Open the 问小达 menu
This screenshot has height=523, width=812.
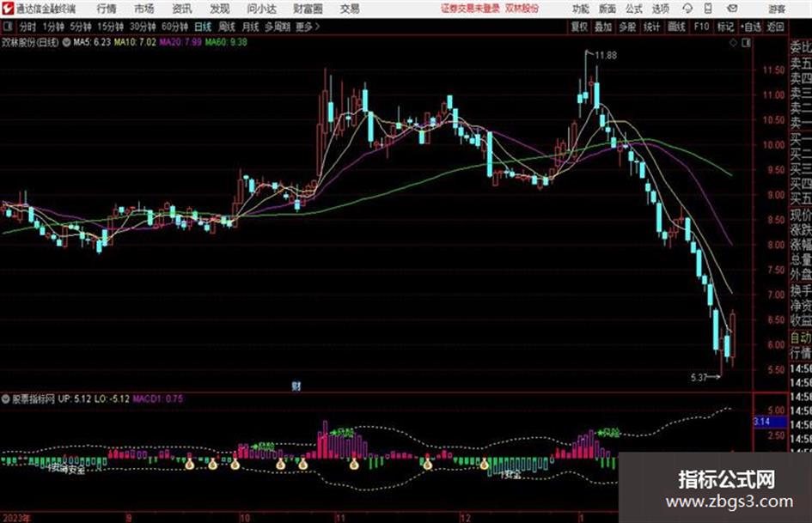[x=261, y=9]
